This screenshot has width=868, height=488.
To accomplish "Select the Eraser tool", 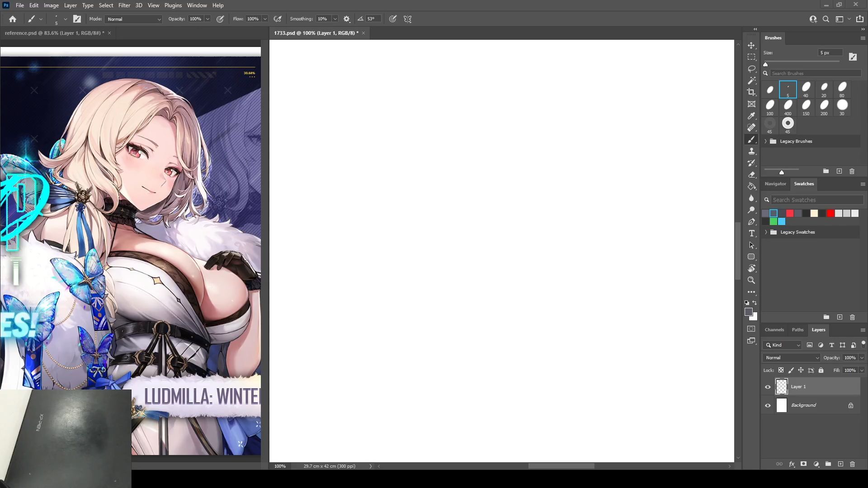I will click(751, 175).
